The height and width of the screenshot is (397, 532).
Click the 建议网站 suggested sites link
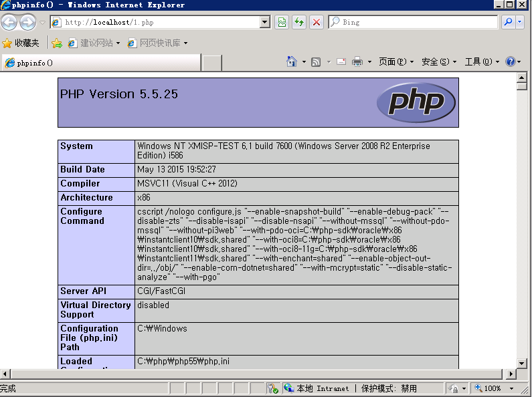point(96,43)
